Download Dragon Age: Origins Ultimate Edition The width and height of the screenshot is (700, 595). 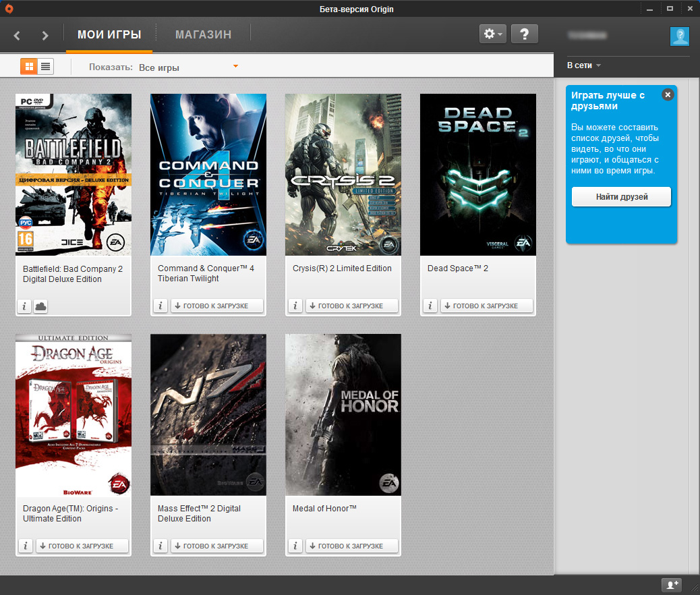(x=82, y=546)
